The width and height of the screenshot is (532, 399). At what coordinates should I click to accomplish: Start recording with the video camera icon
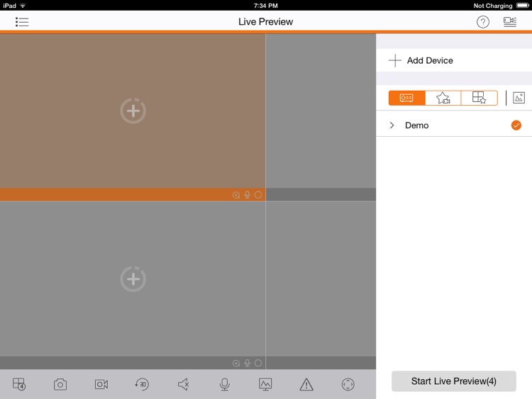pos(101,384)
